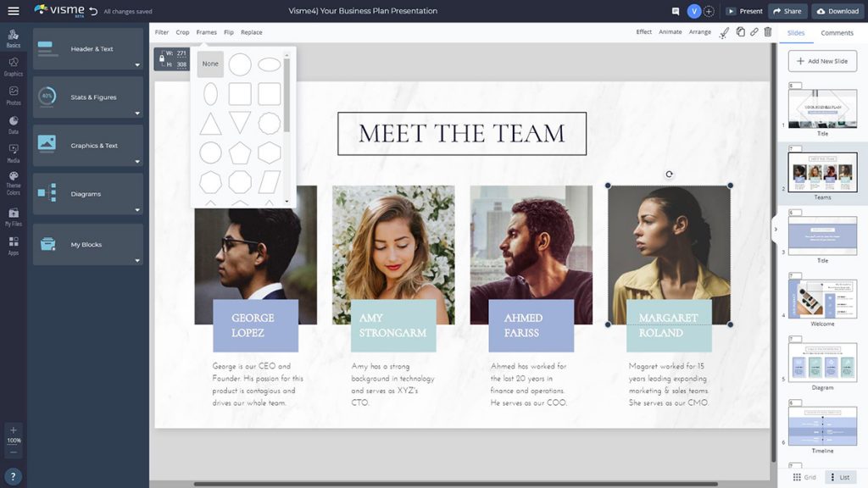The height and width of the screenshot is (488, 868).
Task: Switch the slide panel to List view
Action: tap(842, 476)
